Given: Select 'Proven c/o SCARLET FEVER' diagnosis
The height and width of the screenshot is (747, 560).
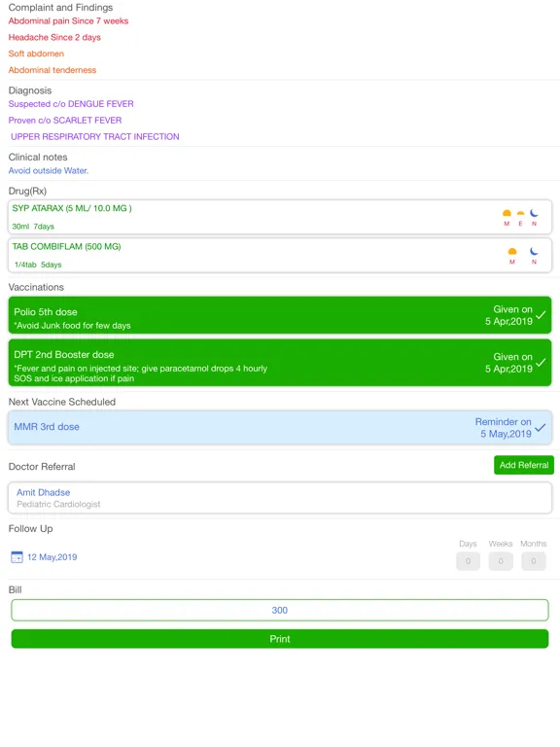Looking at the screenshot, I should click(65, 120).
